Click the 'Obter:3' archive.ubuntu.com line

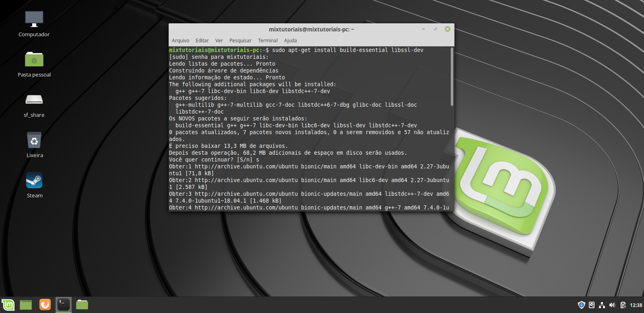coord(309,194)
